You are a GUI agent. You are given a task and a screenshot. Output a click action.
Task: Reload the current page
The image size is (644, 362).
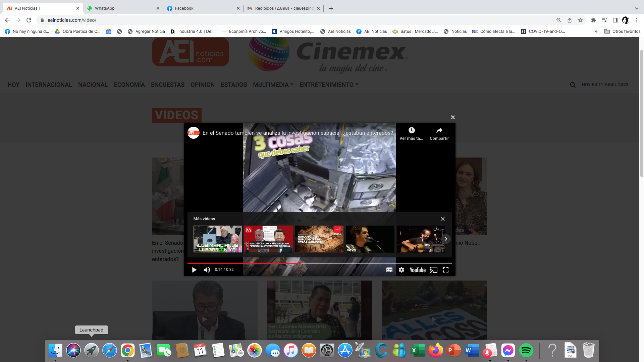[29, 20]
